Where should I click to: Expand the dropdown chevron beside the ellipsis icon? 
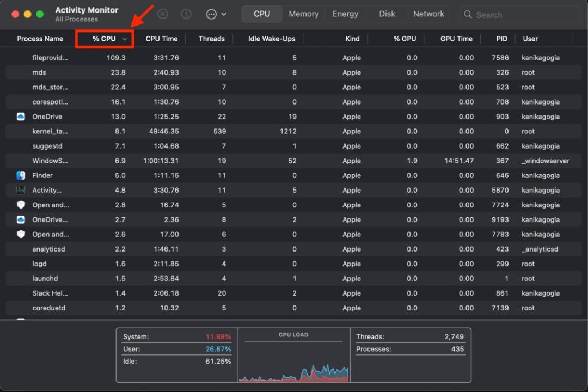(x=224, y=14)
